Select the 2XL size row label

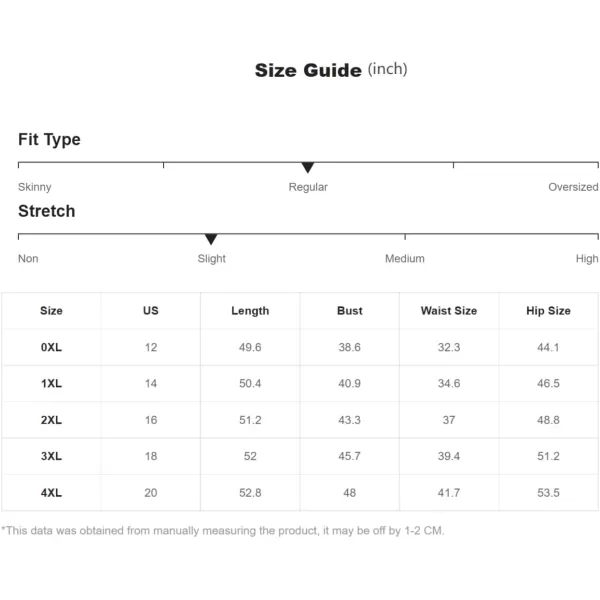point(51,420)
